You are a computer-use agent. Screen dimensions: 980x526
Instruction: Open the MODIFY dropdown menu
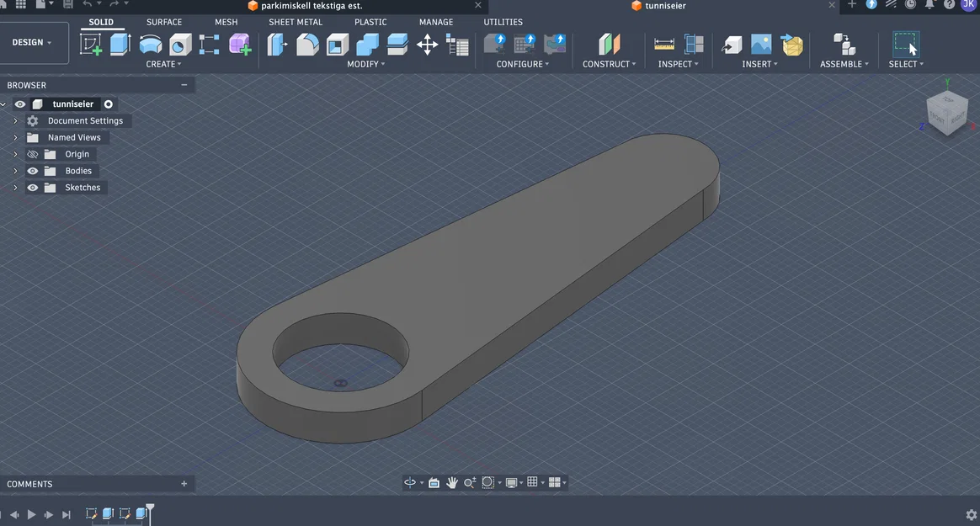click(x=366, y=64)
